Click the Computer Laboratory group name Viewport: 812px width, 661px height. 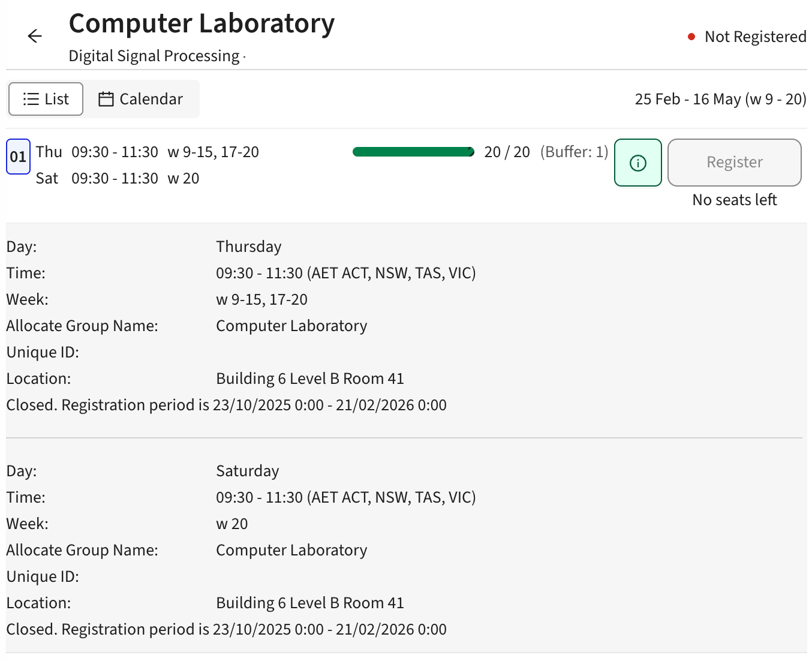[x=291, y=325]
